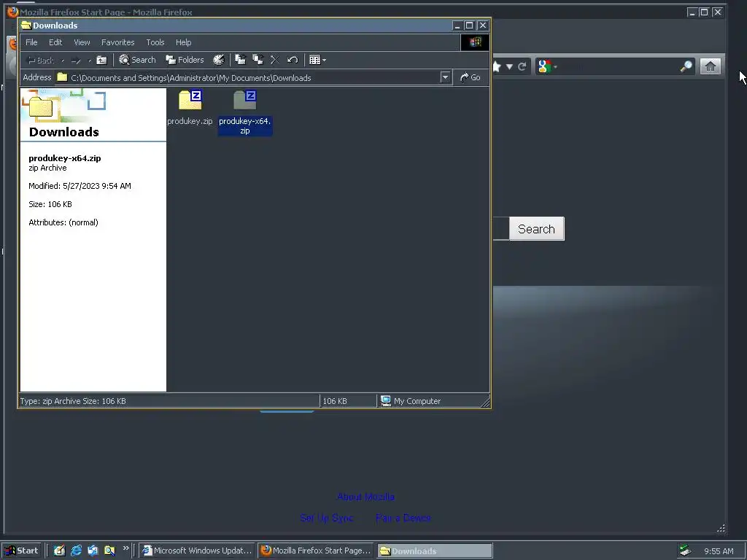
Task: Launch the Outlook Express Quick Launch icon
Action: (x=93, y=551)
